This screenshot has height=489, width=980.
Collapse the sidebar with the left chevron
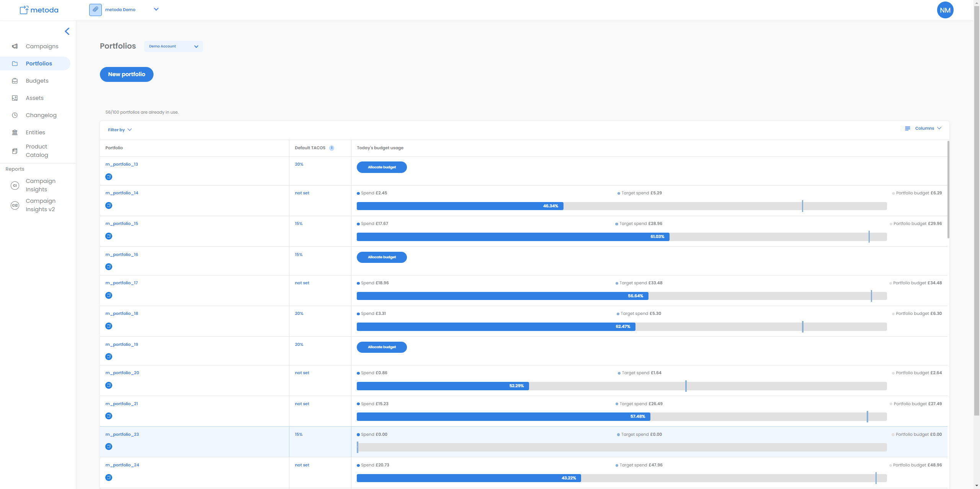coord(67,31)
